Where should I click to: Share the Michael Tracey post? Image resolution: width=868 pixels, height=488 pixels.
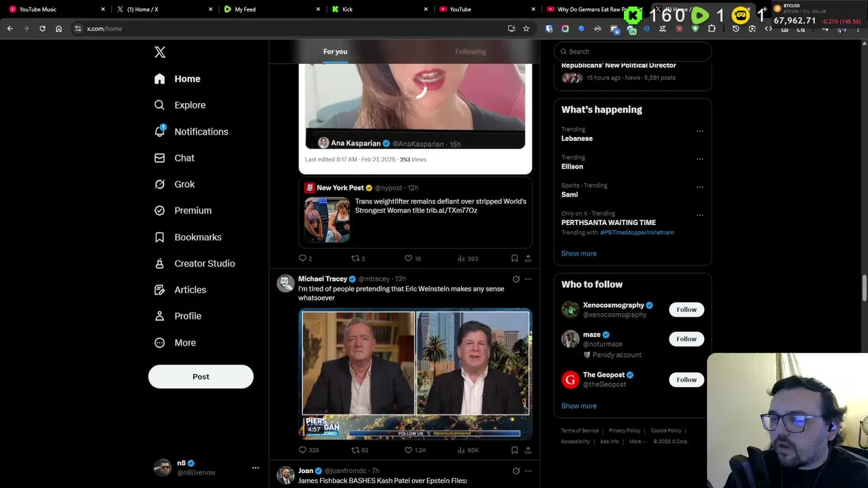(528, 450)
